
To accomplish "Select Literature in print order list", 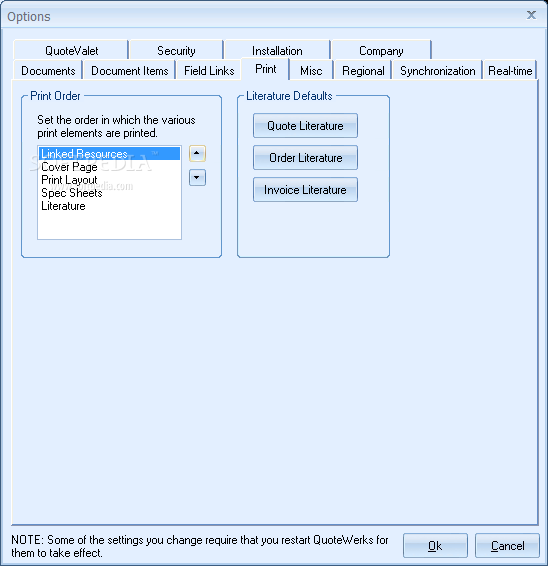I will click(109, 206).
